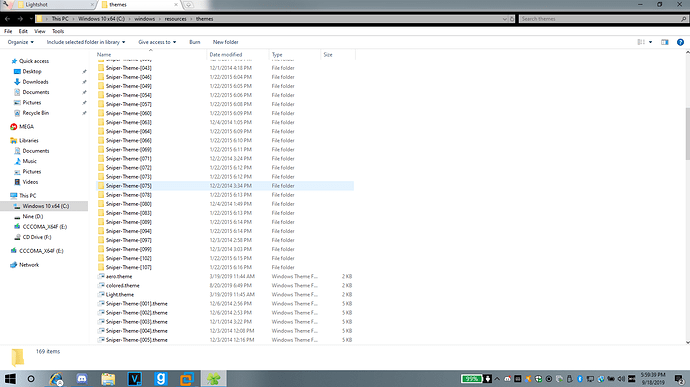Image resolution: width=690 pixels, height=387 pixels.
Task: Click the taskbar clock showing 5:59 PM
Action: tap(653, 379)
